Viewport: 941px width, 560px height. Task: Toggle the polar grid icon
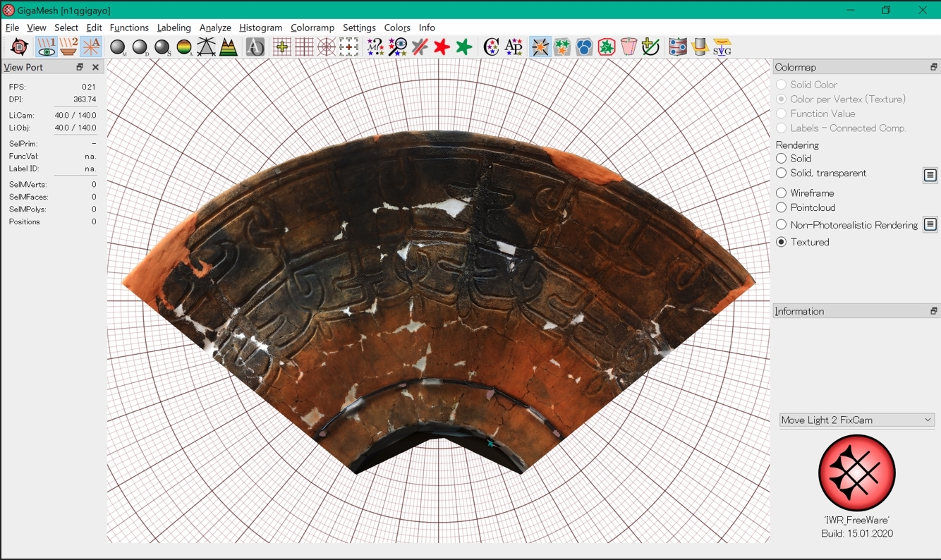point(327,47)
